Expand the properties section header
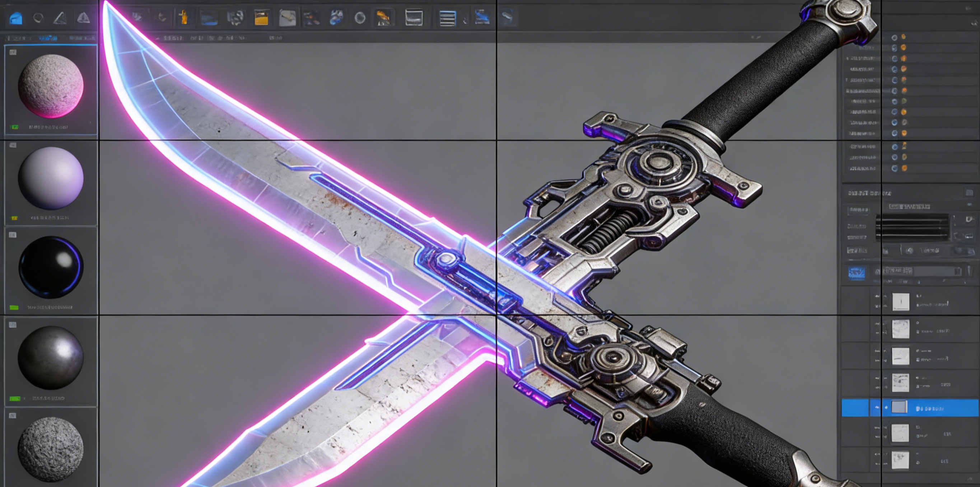980x487 pixels. pos(869,193)
